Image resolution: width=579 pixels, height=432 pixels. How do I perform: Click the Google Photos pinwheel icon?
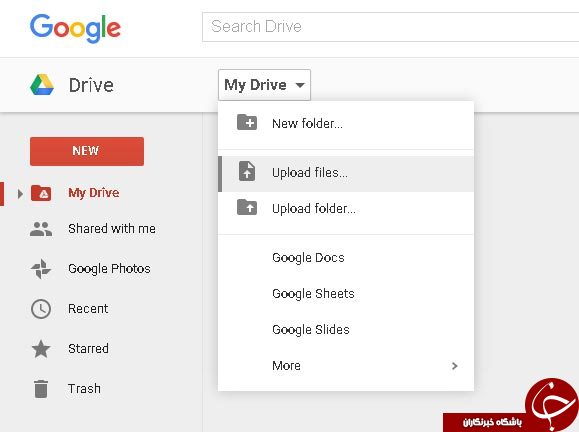41,268
